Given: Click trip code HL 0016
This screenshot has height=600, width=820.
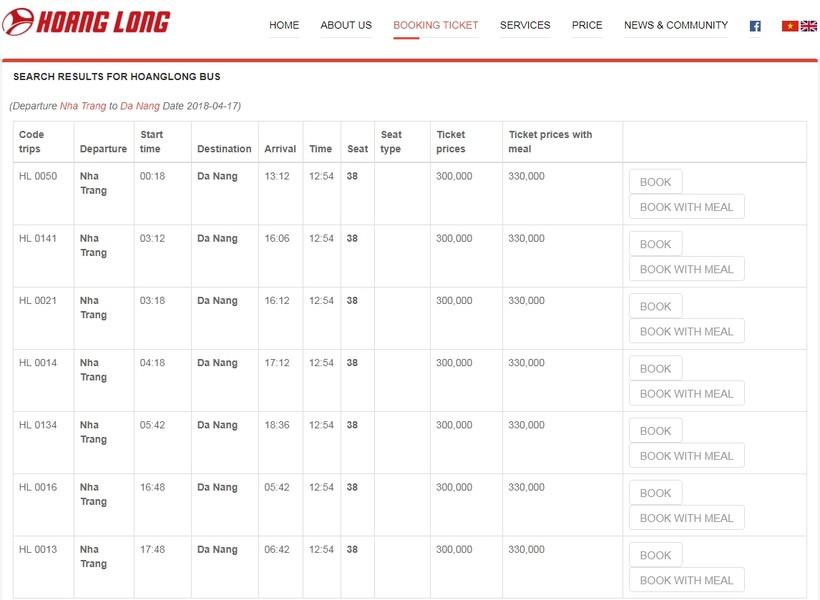Looking at the screenshot, I should (x=38, y=487).
